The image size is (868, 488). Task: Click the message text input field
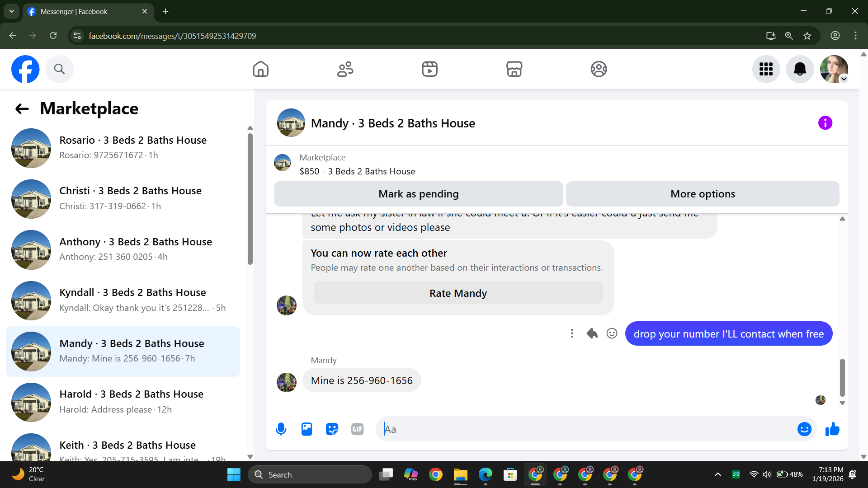(x=583, y=429)
